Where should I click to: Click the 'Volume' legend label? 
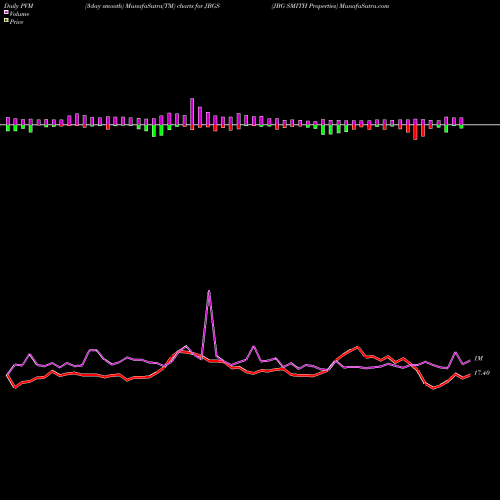pyautogui.click(x=19, y=14)
